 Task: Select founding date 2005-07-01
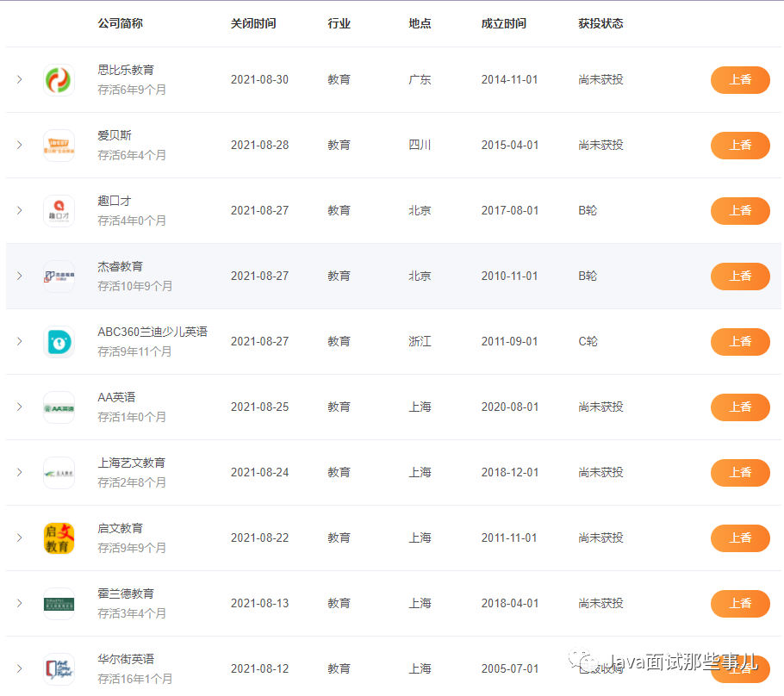click(510, 669)
